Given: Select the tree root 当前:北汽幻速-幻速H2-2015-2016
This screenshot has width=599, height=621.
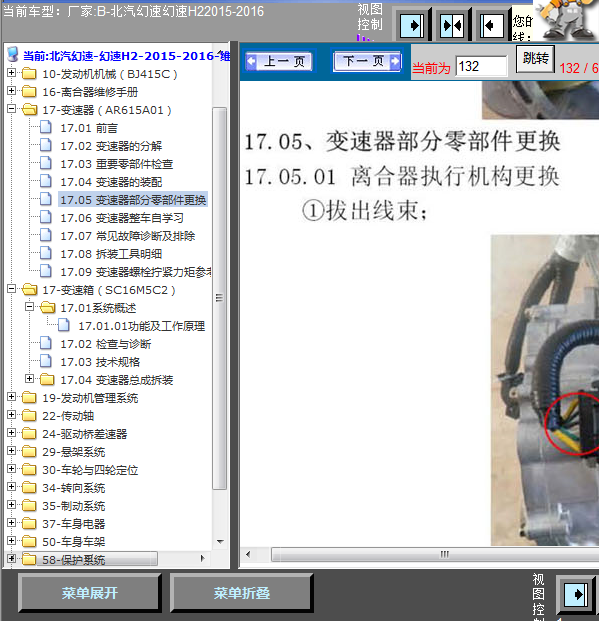Looking at the screenshot, I should click(x=127, y=56).
